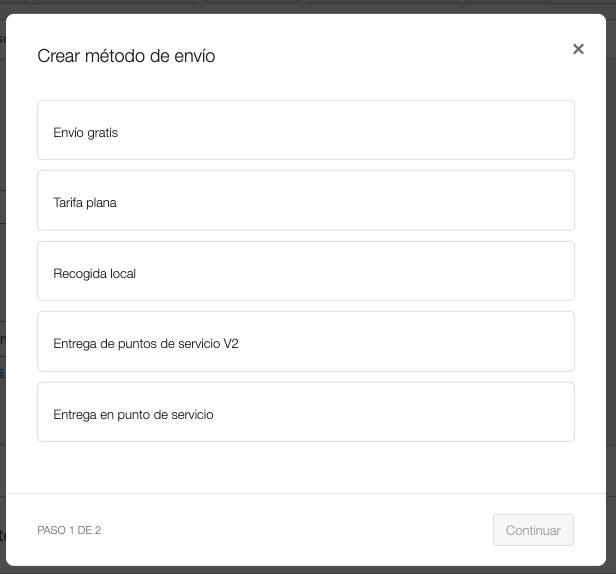Image resolution: width=616 pixels, height=574 pixels.
Task: Proceed to step 2 with Continuar
Action: tap(533, 530)
